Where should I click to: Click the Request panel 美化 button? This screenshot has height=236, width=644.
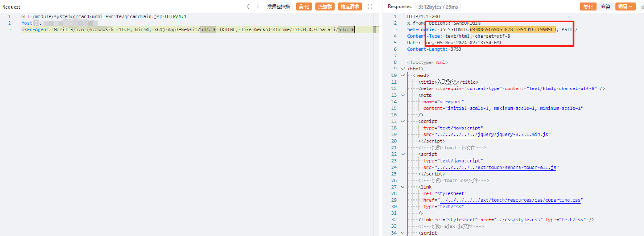pyautogui.click(x=304, y=7)
